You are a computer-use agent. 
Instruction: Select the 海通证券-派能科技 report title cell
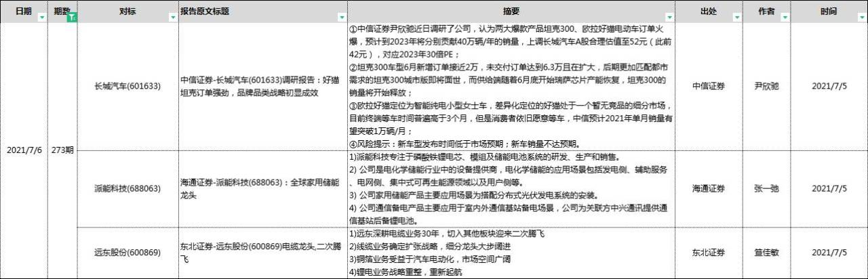click(x=262, y=188)
